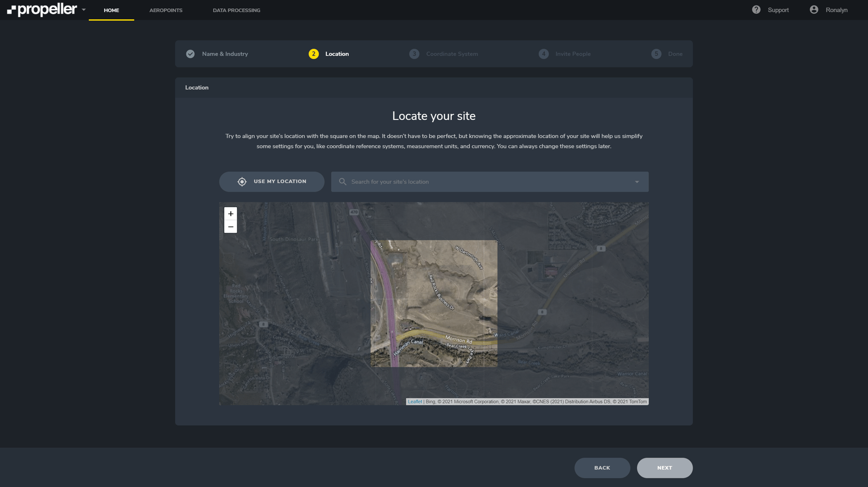868x487 pixels.
Task: Zoom out the map with minus button
Action: (230, 227)
